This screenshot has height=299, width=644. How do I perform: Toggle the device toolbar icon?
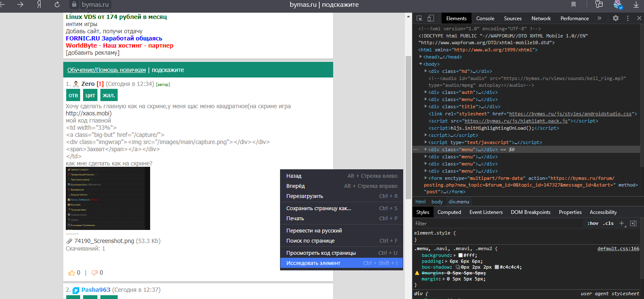coord(431,18)
